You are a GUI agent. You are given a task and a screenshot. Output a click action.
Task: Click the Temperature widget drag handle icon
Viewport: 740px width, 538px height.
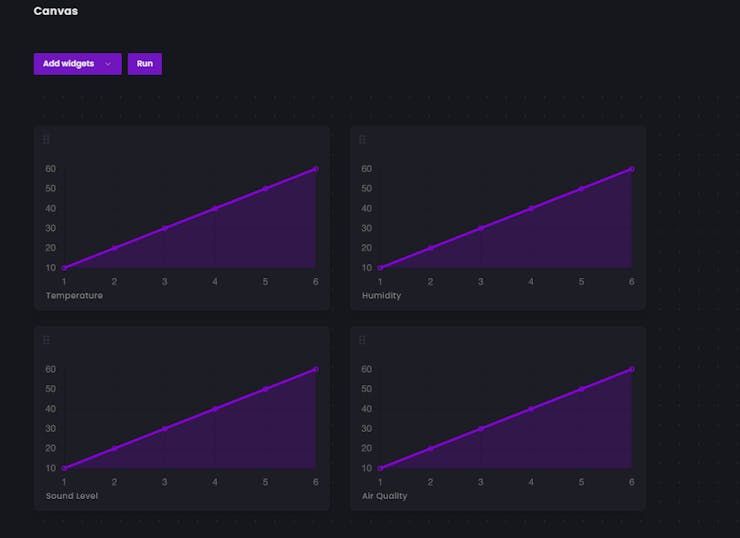click(46, 140)
